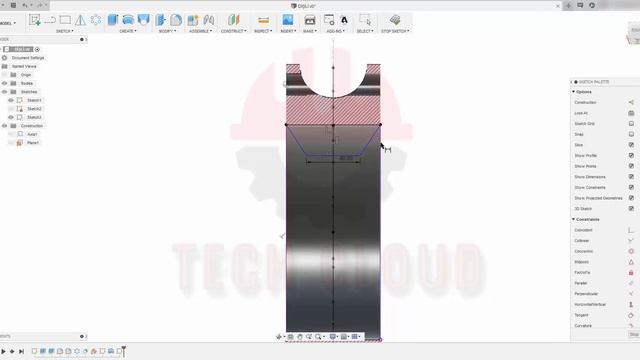Choose the Mirror triangle sketch icon
The image size is (640, 360).
(80, 20)
